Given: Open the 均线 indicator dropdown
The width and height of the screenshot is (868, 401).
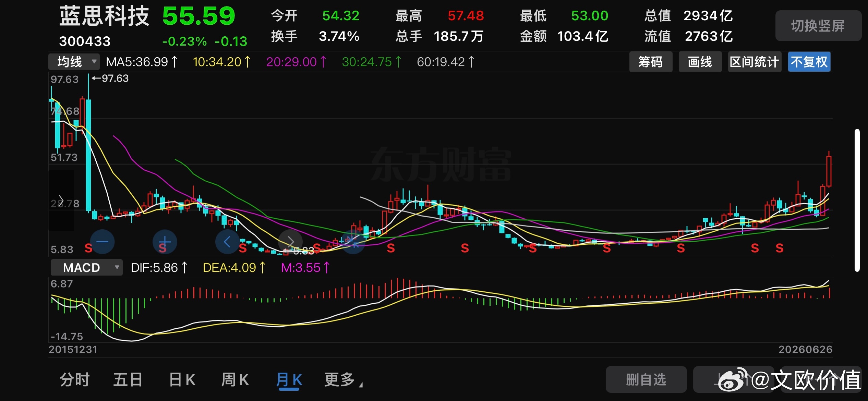Looking at the screenshot, I should (74, 62).
